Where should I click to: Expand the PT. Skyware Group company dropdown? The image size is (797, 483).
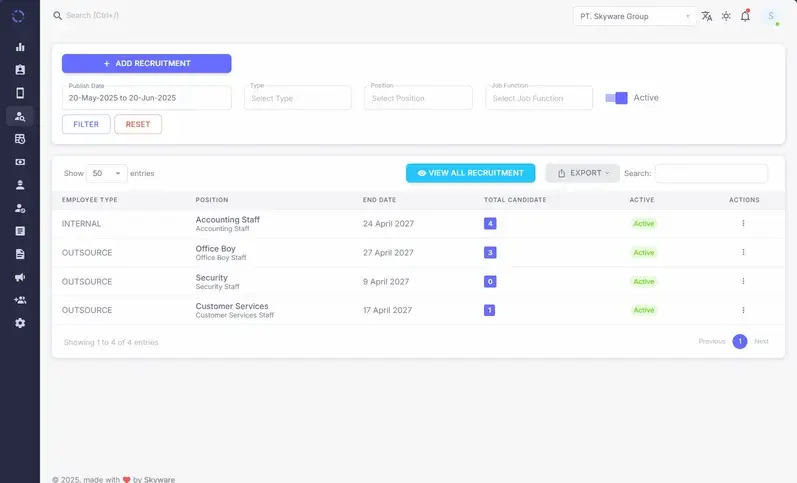click(634, 17)
